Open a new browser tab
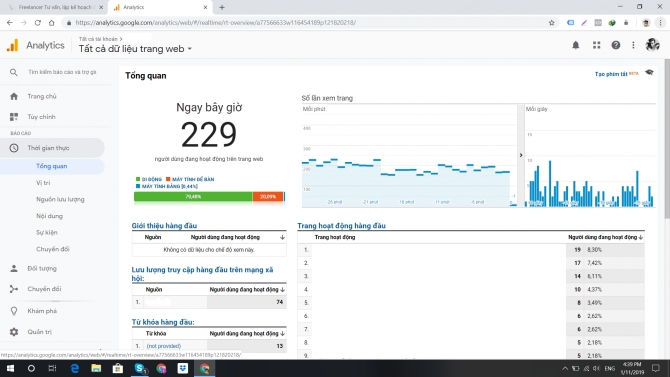The width and height of the screenshot is (670, 377). 222,7
